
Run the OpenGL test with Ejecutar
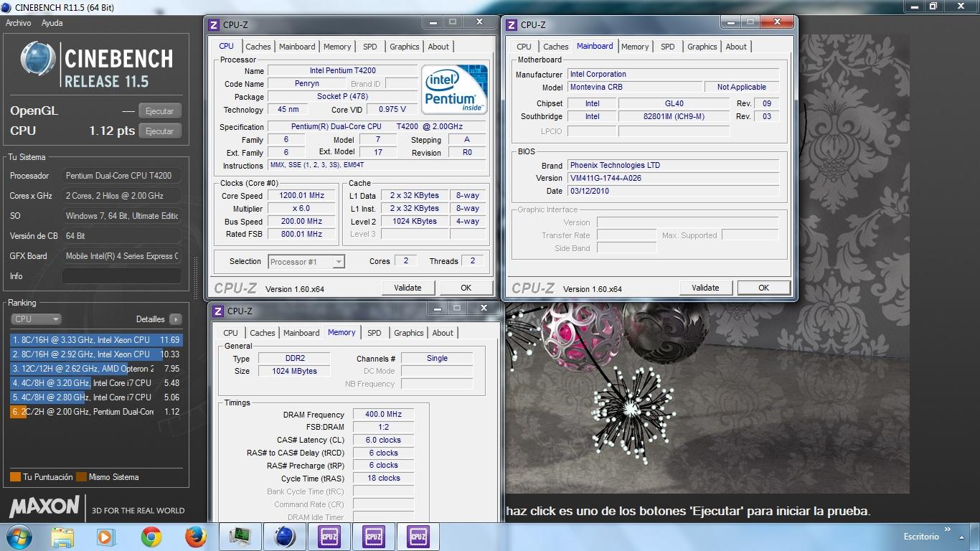point(159,111)
